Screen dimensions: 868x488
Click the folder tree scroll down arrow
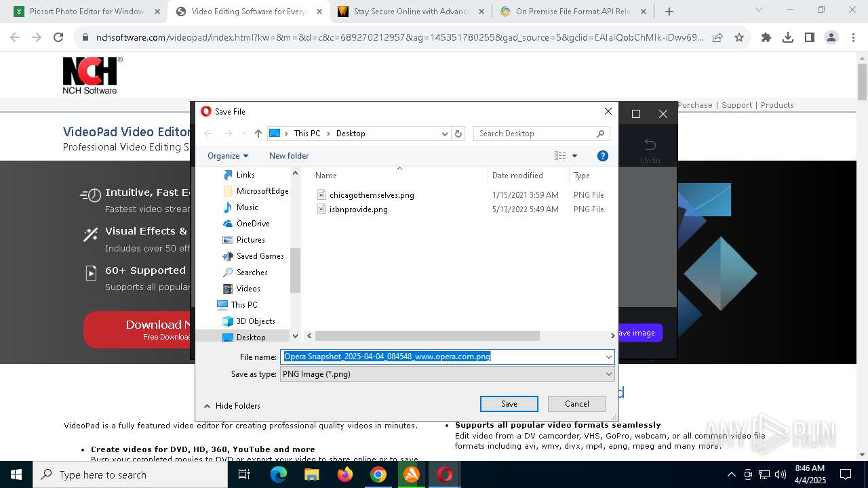(x=295, y=335)
